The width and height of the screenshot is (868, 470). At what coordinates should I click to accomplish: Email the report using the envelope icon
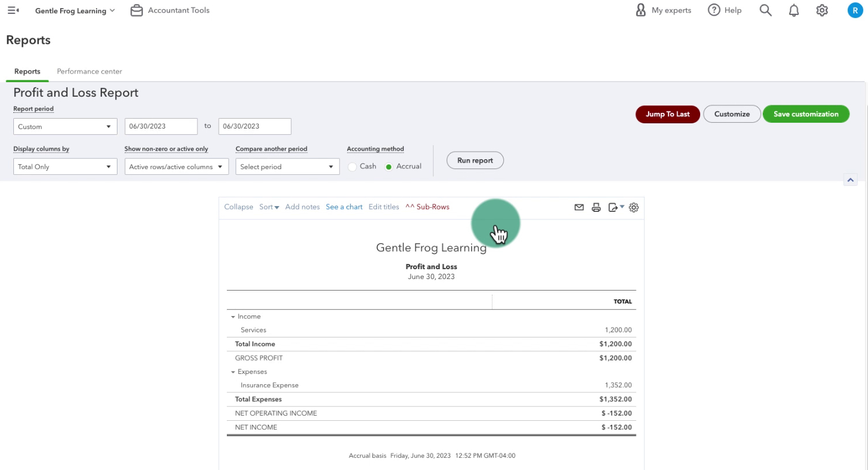(579, 207)
